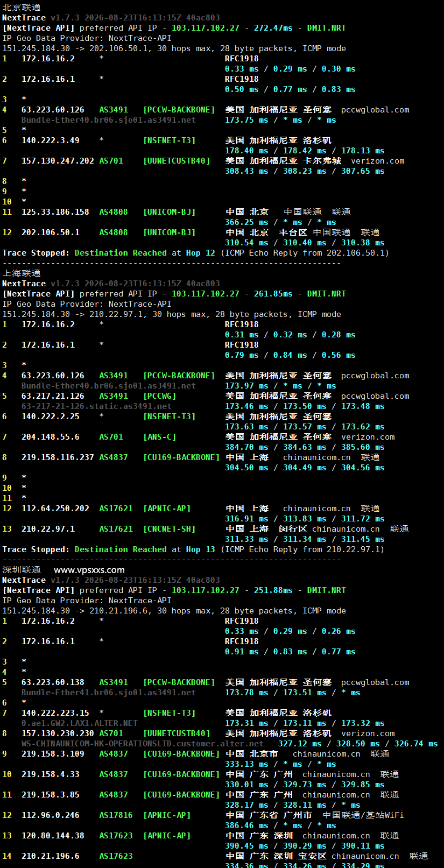Click the IP address 140.222.2.25
This screenshot has height=868, width=444.
(51, 417)
